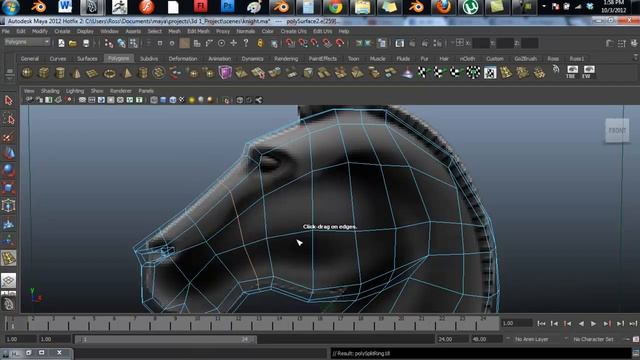640x360 pixels.
Task: Create a polygon plane from the shelf
Action: (92, 73)
